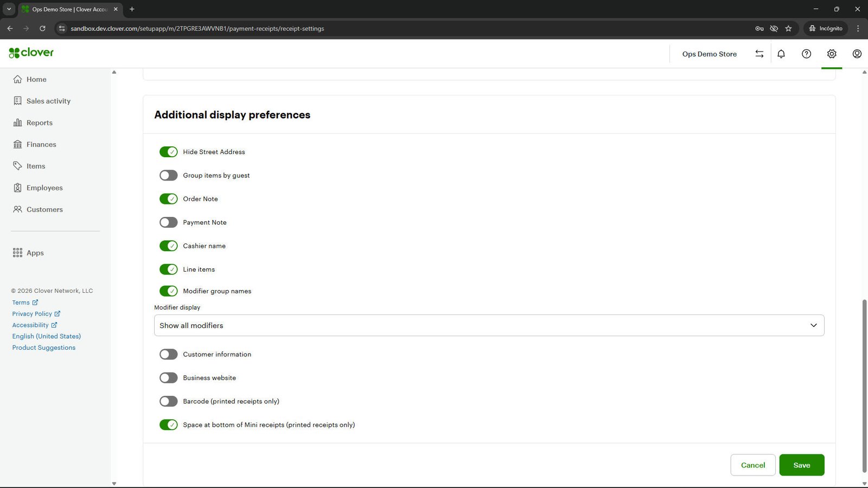The image size is (868, 488).
Task: Click the Clover logo
Action: click(31, 53)
